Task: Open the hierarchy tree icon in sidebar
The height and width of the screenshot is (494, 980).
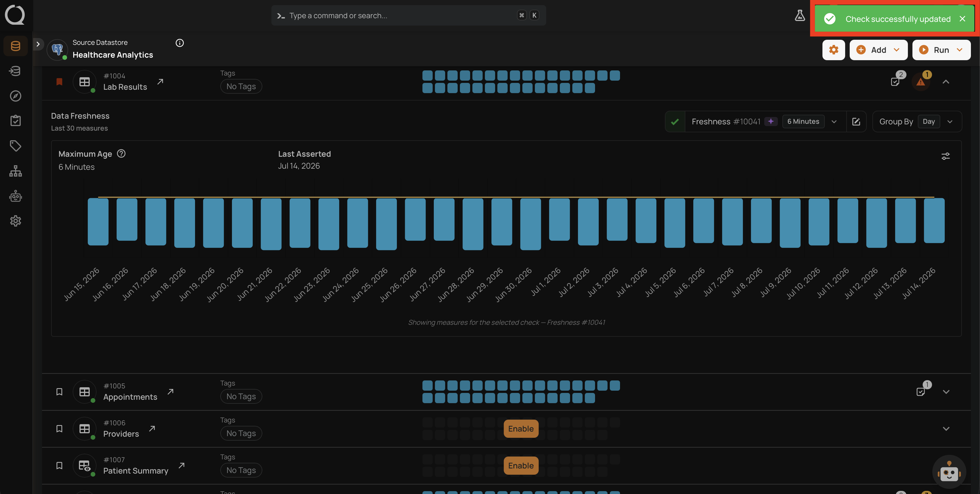Action: 16,171
